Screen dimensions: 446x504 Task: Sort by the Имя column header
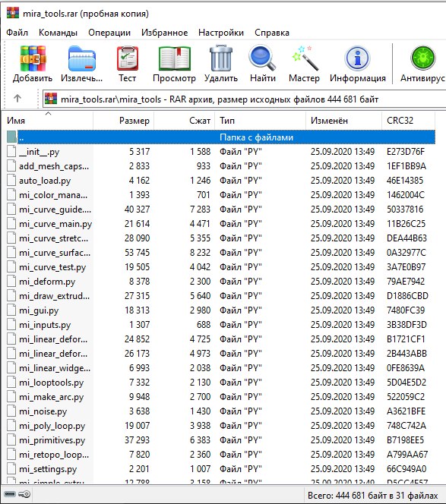pyautogui.click(x=48, y=121)
